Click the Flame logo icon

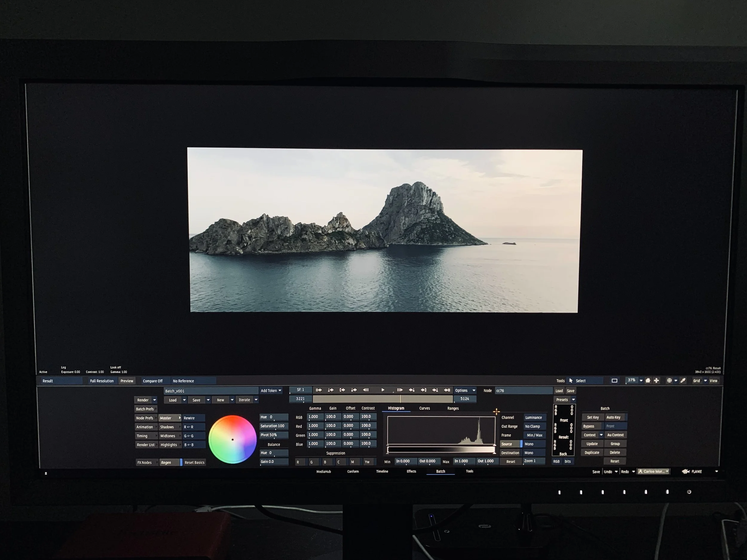point(685,472)
